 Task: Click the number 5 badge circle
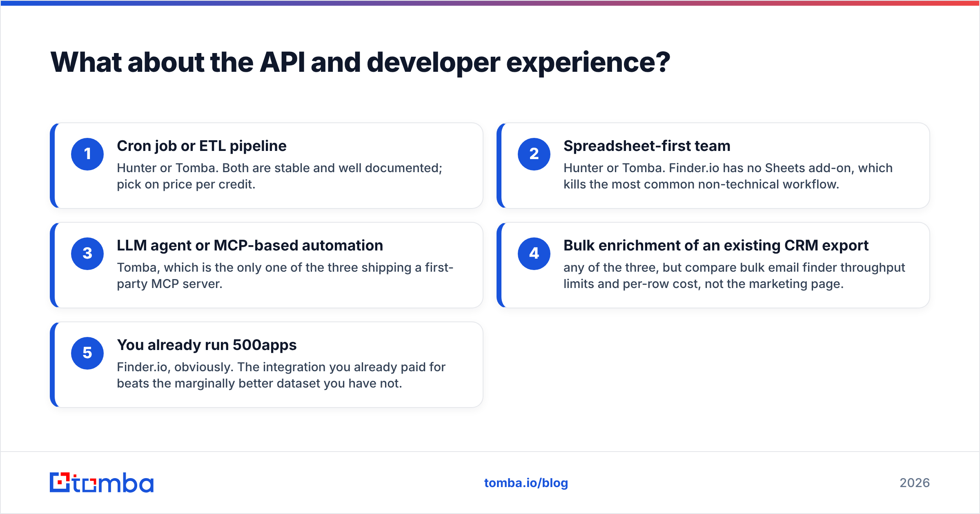click(87, 353)
